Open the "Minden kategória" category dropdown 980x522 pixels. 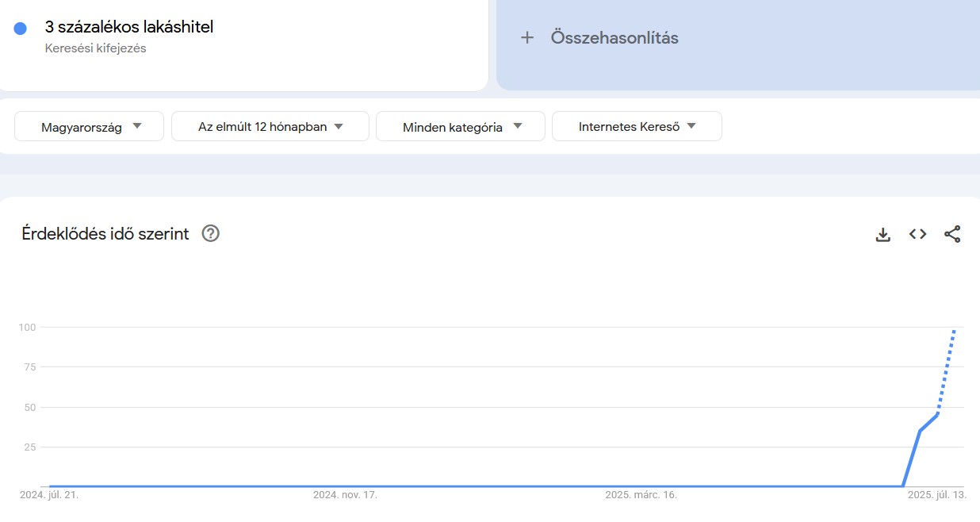coord(460,125)
